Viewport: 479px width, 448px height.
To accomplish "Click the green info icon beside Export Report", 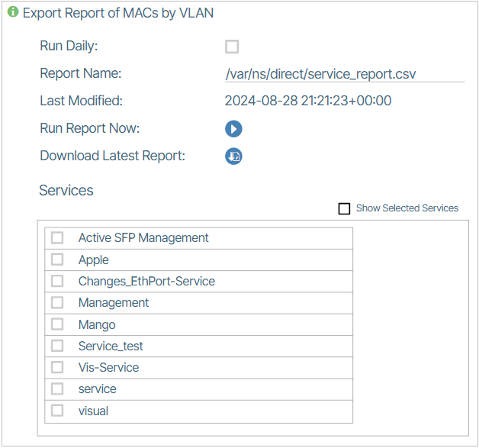I will coord(13,12).
